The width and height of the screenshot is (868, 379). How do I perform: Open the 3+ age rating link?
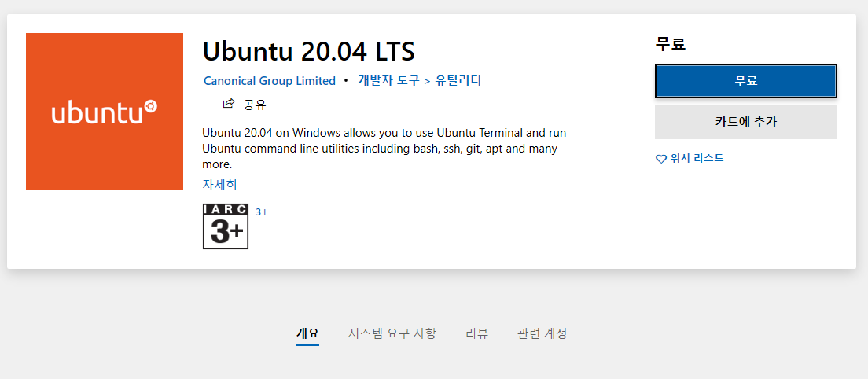pyautogui.click(x=261, y=212)
